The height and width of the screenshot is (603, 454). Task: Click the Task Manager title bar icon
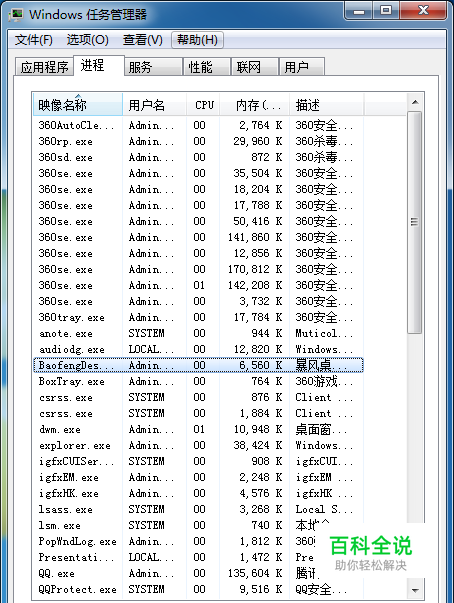pyautogui.click(x=16, y=15)
